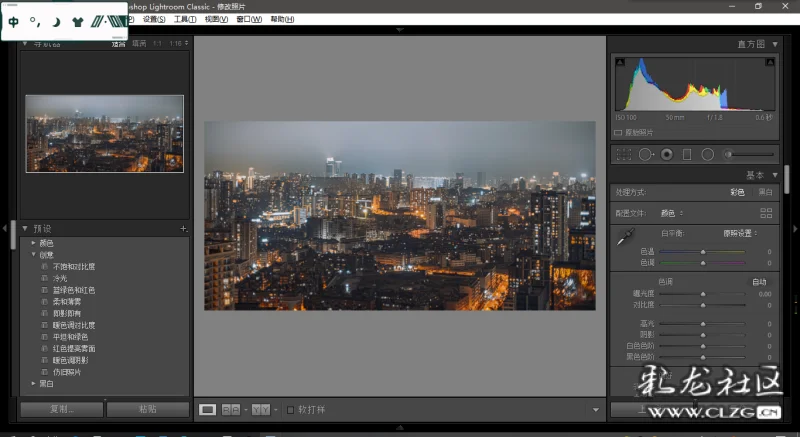
Task: Select the Spot Removal tool icon
Action: click(646, 155)
